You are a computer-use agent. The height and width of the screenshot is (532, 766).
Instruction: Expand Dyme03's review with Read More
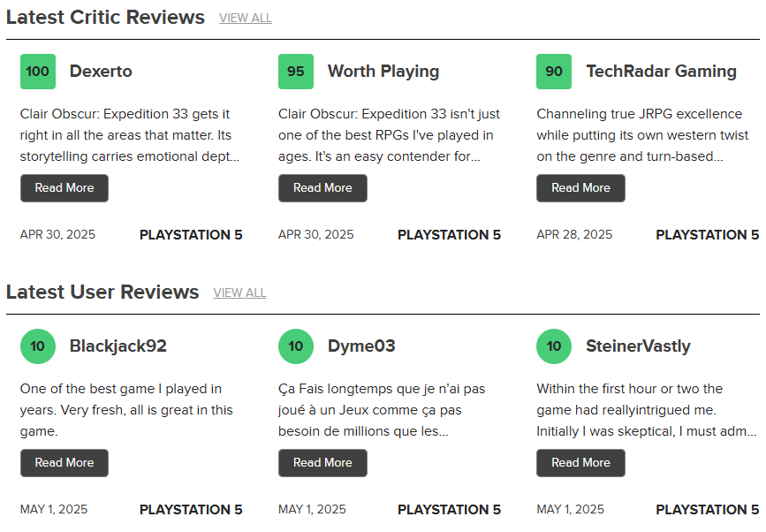coord(322,463)
